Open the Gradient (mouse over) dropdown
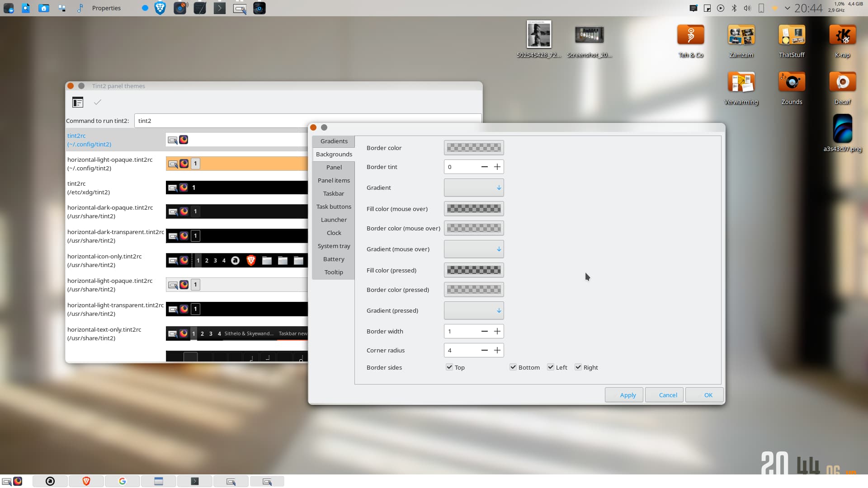Viewport: 868px width, 488px height. click(x=474, y=249)
